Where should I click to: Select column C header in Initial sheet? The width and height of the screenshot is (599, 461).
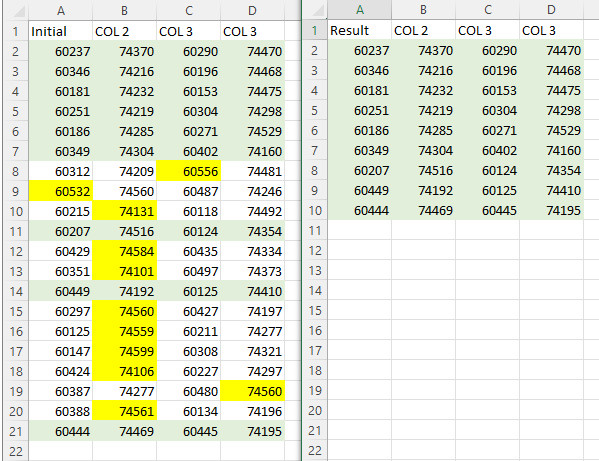coord(189,11)
